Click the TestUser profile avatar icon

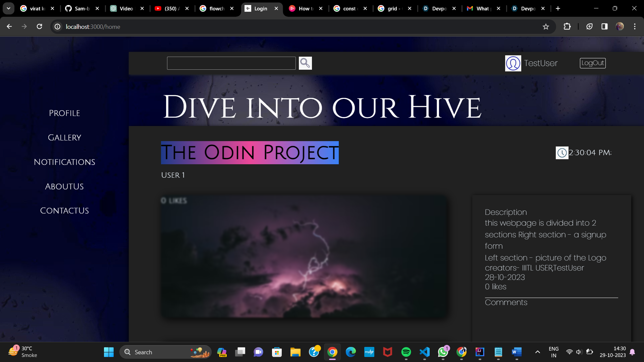(513, 63)
